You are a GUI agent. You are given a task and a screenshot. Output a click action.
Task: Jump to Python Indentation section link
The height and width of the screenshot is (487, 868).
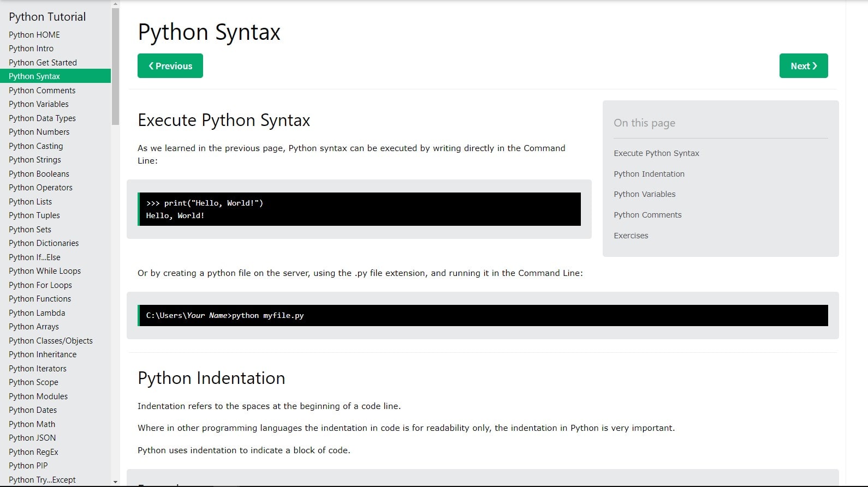pos(649,174)
